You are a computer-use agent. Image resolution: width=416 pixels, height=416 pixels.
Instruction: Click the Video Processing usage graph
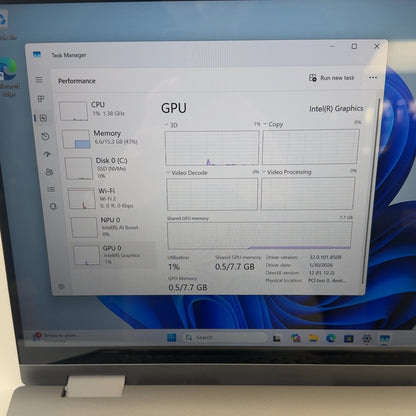tap(308, 193)
